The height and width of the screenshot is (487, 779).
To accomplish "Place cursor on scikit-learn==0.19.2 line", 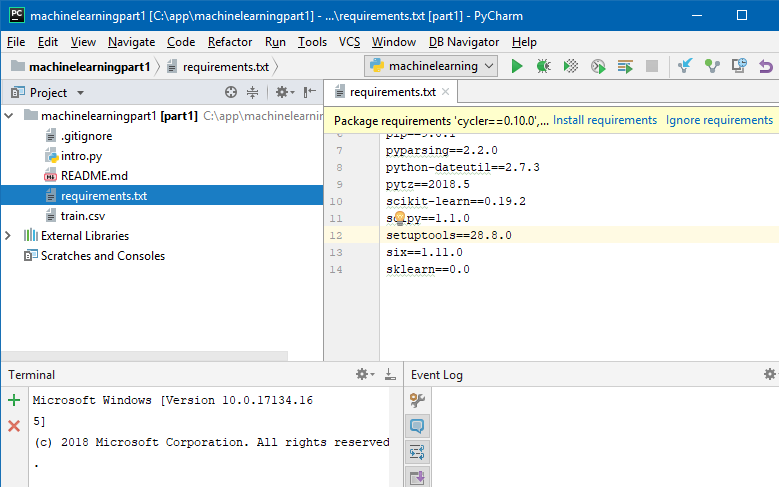I will tap(456, 201).
